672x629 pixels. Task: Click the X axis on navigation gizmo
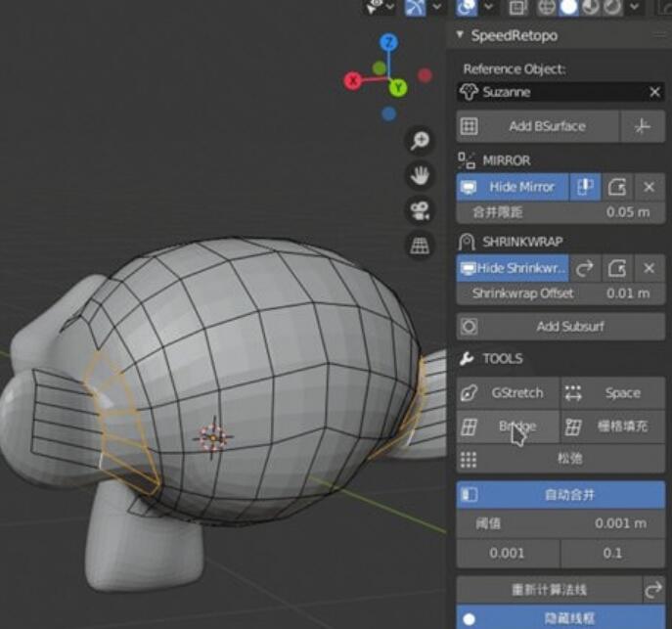(x=353, y=80)
